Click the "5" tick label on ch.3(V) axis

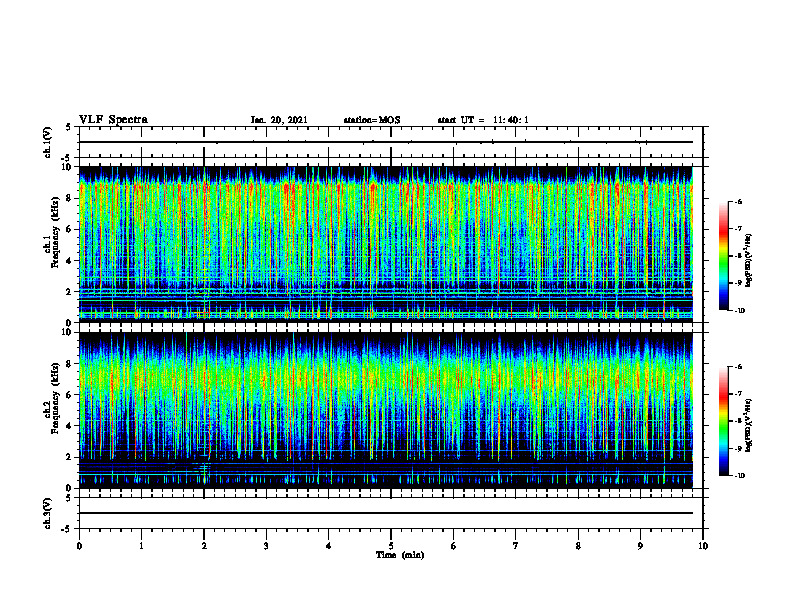(x=68, y=498)
